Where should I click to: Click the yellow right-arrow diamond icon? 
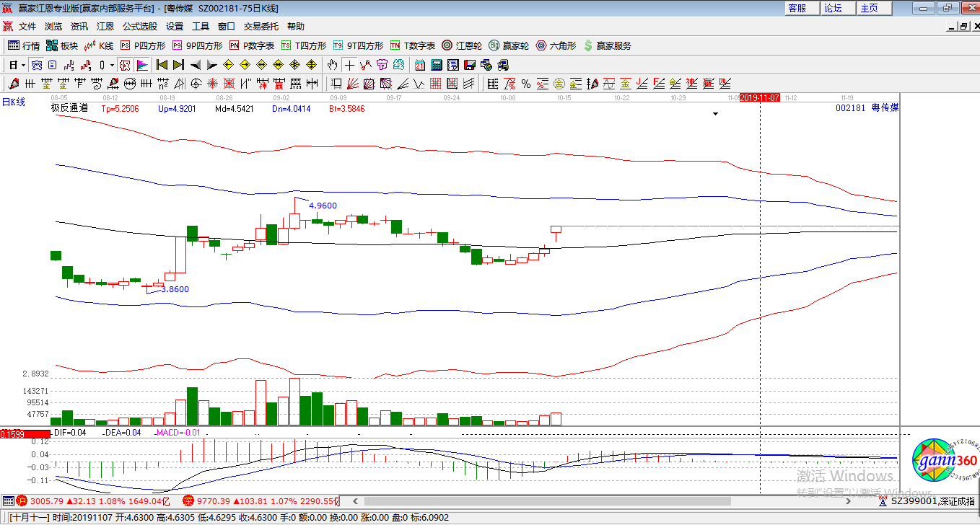(245, 65)
